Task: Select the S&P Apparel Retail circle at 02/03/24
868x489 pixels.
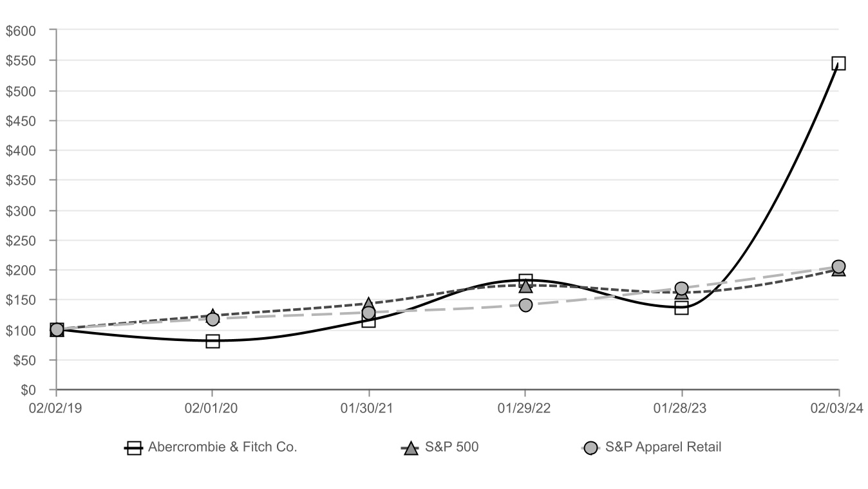Action: (x=838, y=266)
